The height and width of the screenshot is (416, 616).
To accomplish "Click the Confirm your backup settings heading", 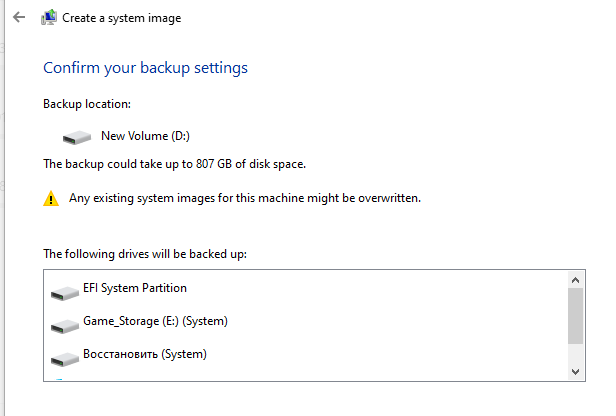I will (x=145, y=68).
